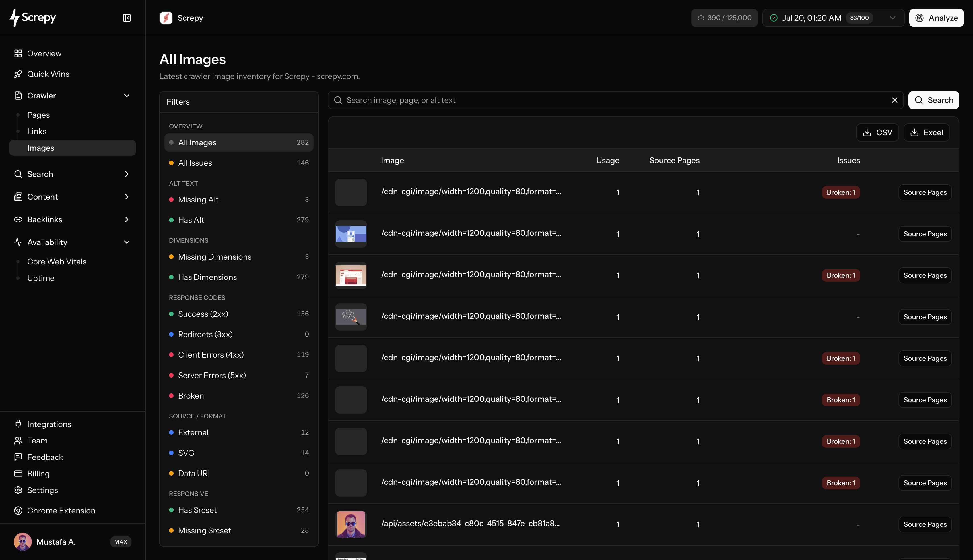Click the Content newspaper icon
This screenshot has width=973, height=560.
[x=18, y=196]
